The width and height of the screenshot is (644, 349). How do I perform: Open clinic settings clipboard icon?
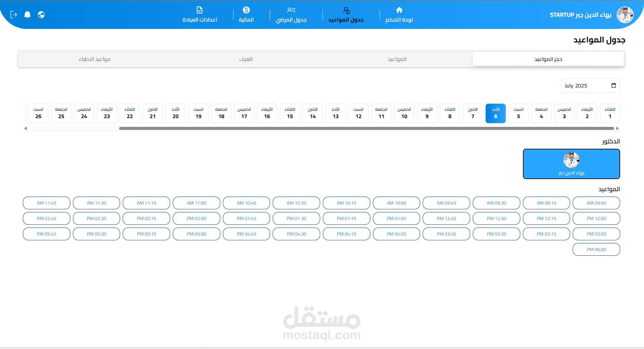tap(199, 10)
